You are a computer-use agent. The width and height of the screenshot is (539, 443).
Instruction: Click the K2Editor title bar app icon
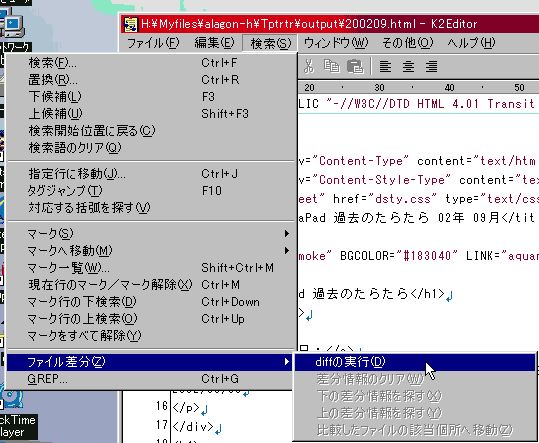tap(131, 24)
